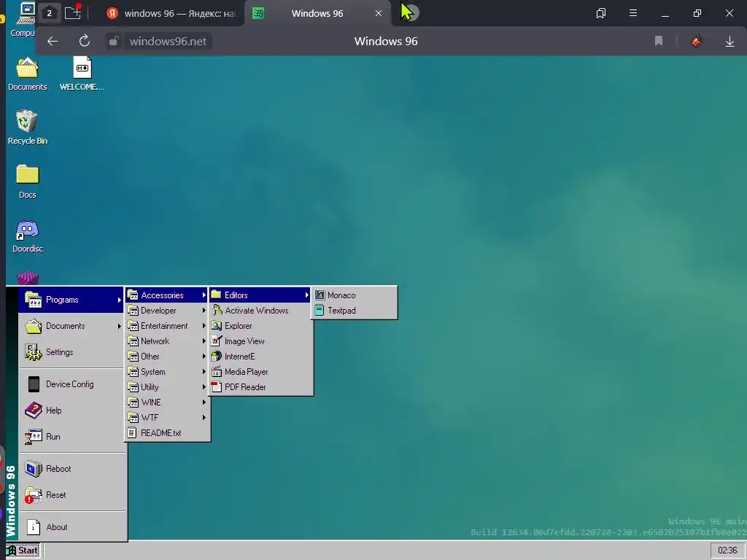Click the Reset icon with red warning
This screenshot has width=747, height=560.
pyautogui.click(x=34, y=495)
